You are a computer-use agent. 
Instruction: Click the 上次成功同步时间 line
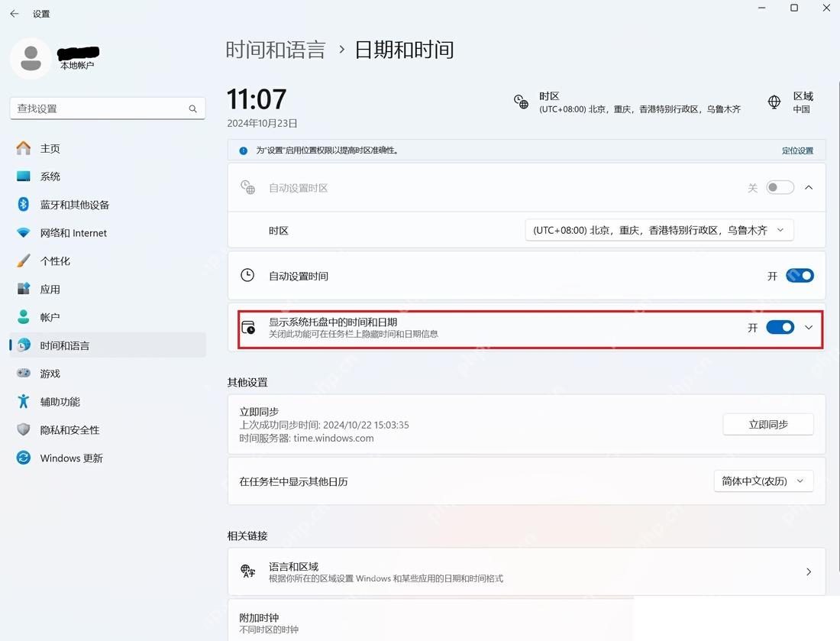pyautogui.click(x=324, y=425)
